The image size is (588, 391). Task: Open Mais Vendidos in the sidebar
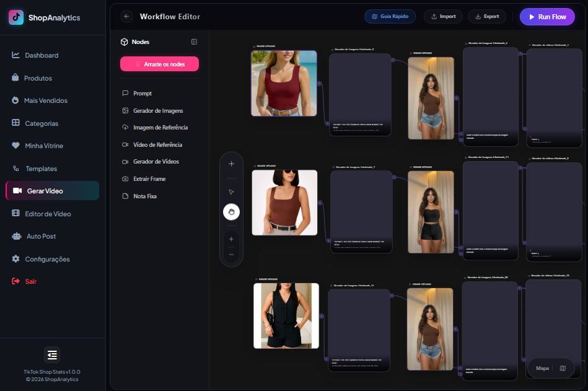pyautogui.click(x=53, y=100)
